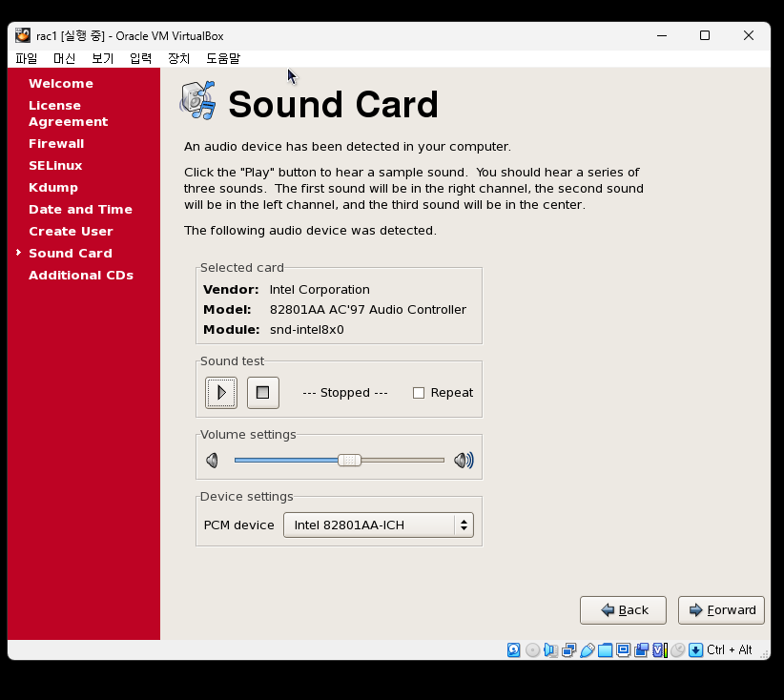The height and width of the screenshot is (700, 784).
Task: Open the 도움말 menu
Action: pyautogui.click(x=223, y=58)
